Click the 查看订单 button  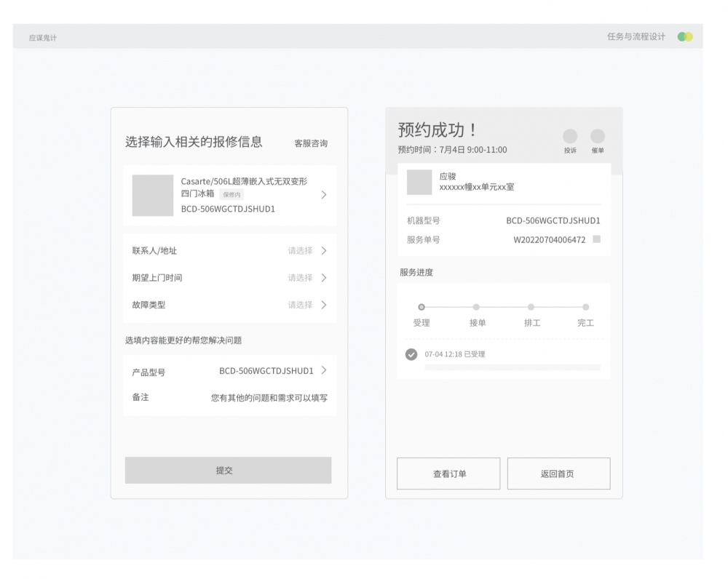pos(448,474)
